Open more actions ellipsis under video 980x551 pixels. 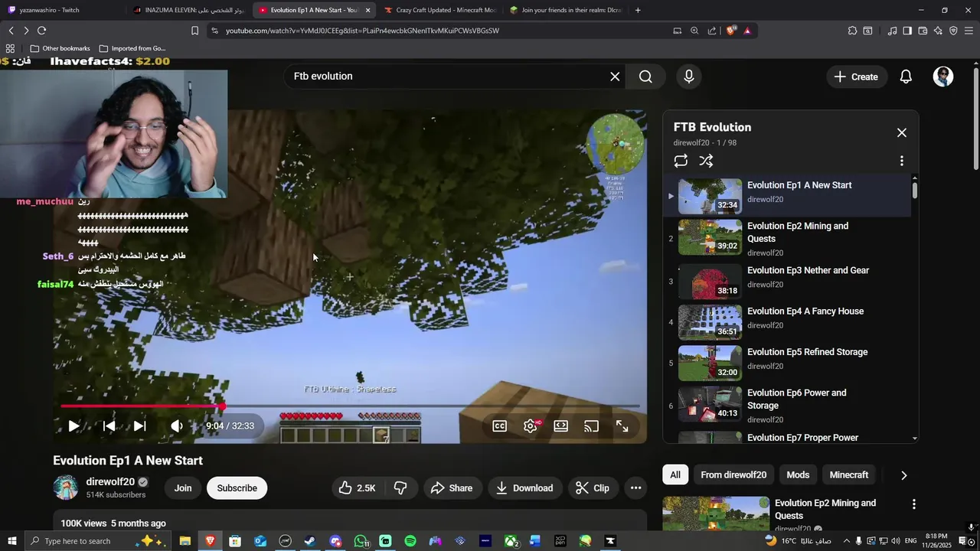[x=635, y=488]
